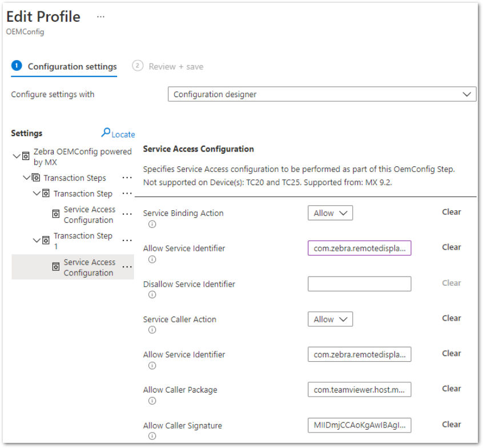Collapse the Transaction Steps tree node

[x=27, y=178]
